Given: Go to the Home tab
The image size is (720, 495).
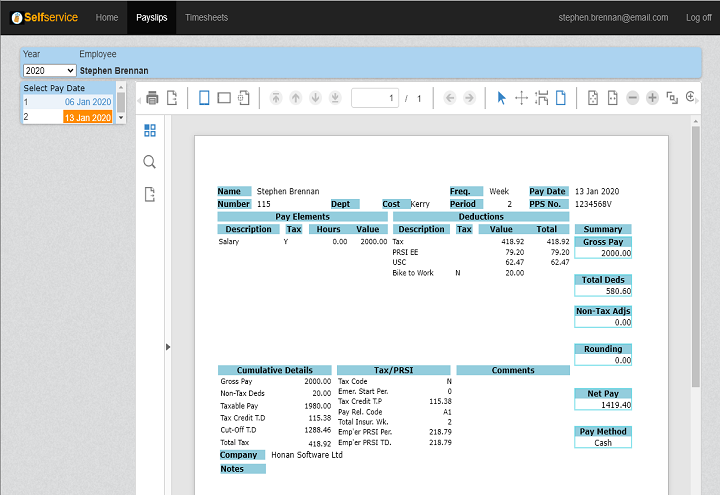Looking at the screenshot, I should tap(106, 17).
